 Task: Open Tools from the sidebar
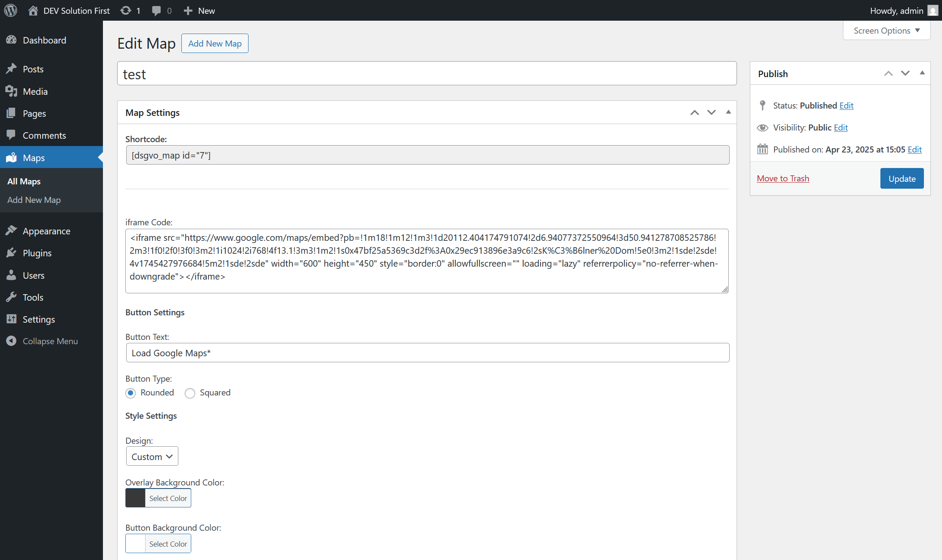tap(33, 297)
